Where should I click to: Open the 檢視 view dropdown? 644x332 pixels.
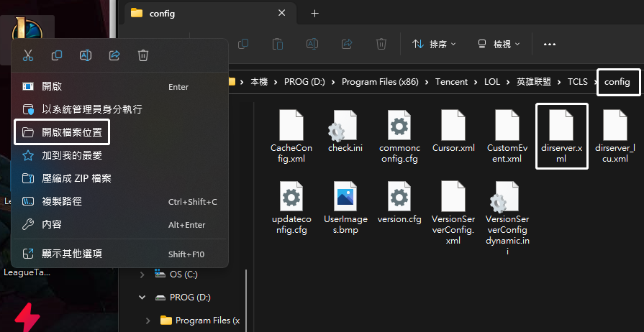(499, 44)
